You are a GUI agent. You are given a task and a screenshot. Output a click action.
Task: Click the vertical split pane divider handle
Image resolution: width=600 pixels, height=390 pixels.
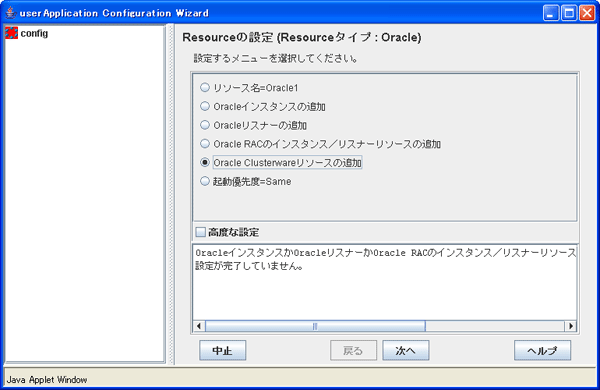171,194
